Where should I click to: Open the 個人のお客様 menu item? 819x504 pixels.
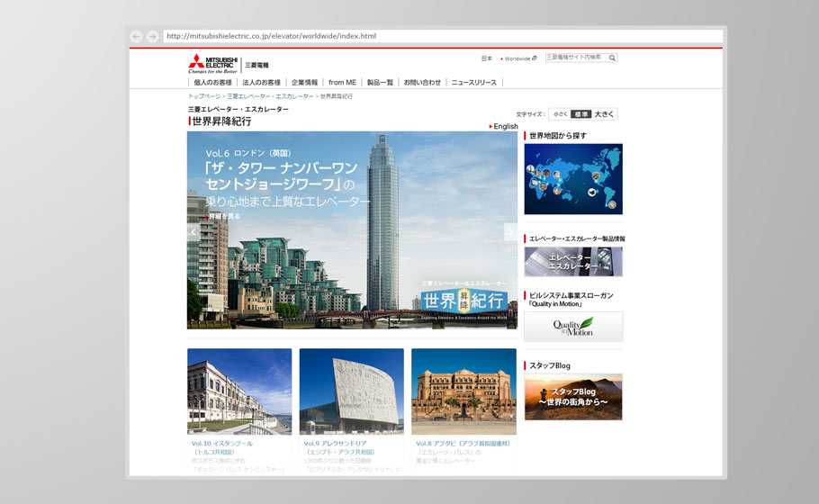pyautogui.click(x=212, y=83)
